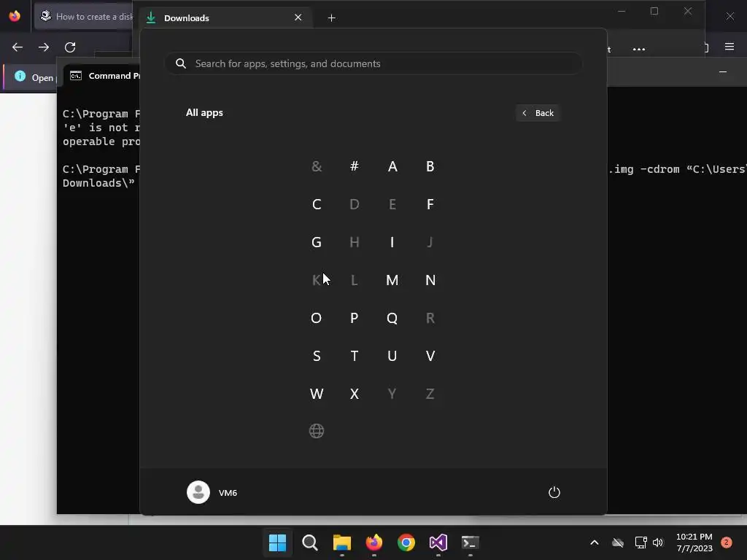Switch to the Terminal taskbar icon
The width and height of the screenshot is (747, 560).
[x=471, y=542]
